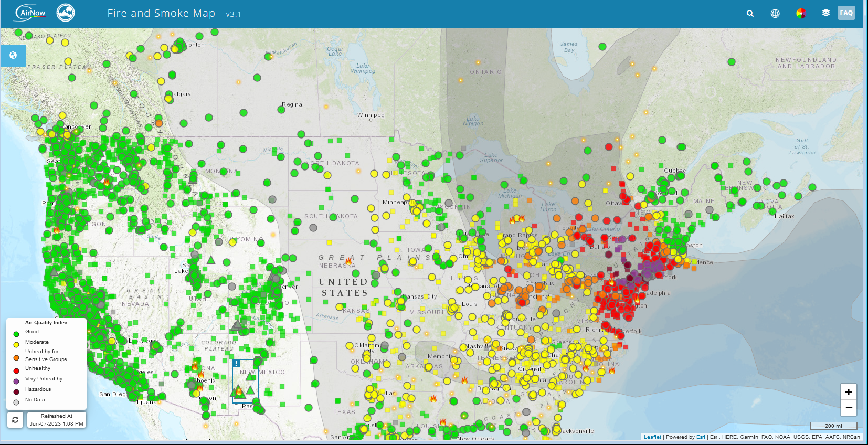Click the No Data gray legend swatch
This screenshot has width=868, height=445.
point(16,402)
